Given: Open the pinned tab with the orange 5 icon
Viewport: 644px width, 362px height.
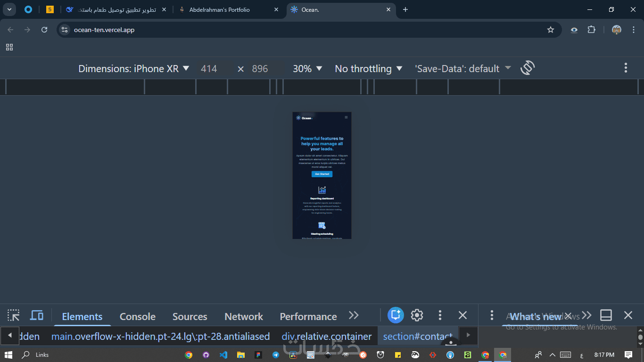Looking at the screenshot, I should click(50, 9).
